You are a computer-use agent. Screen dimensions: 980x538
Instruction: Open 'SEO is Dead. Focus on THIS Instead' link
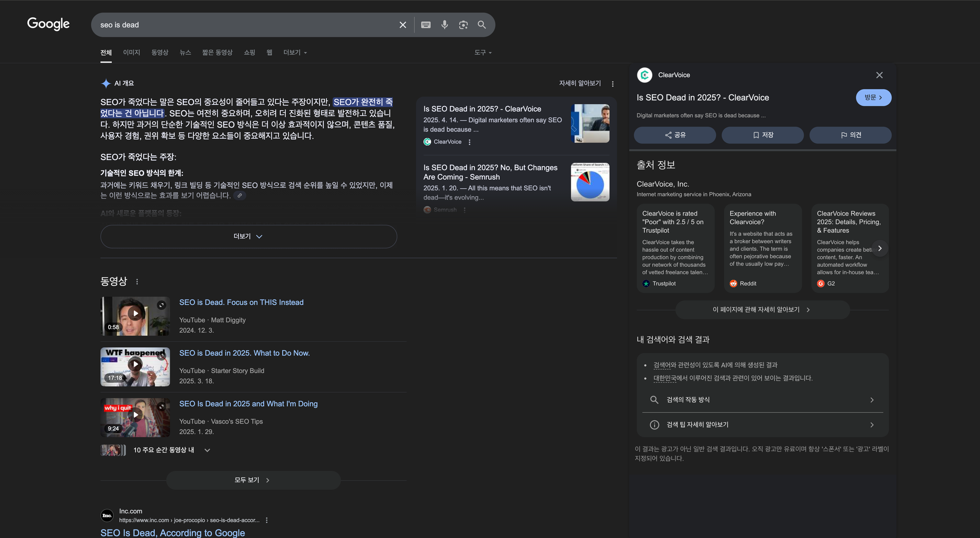click(242, 302)
